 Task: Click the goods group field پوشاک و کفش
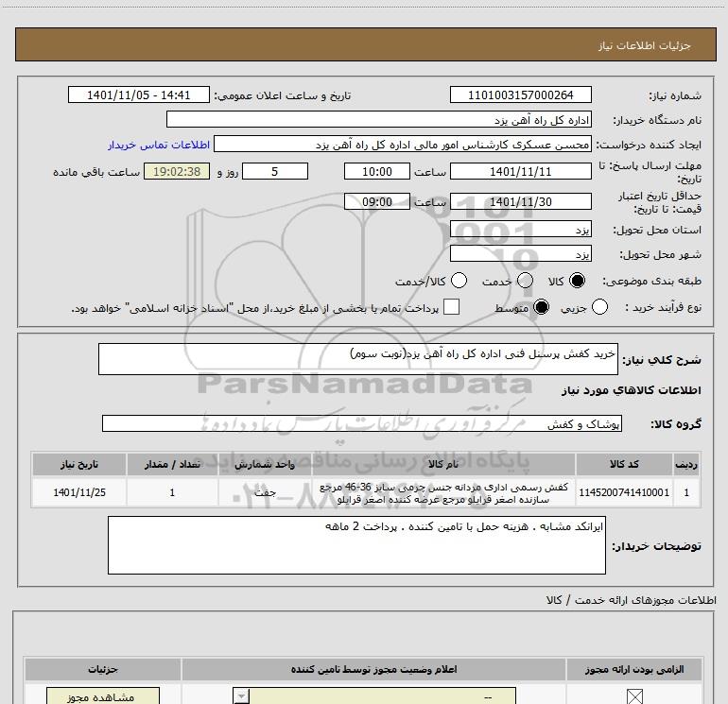[x=362, y=423]
